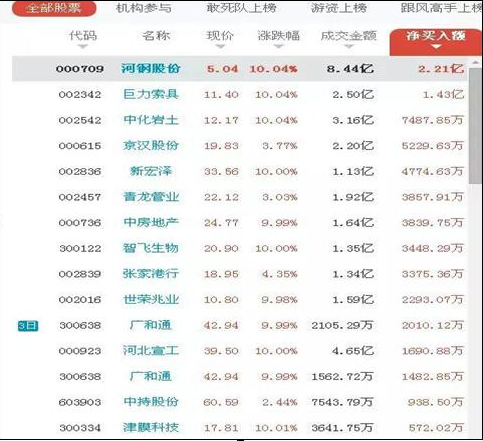Click the vertical scrollbar thumb
Screen dimensions: 483x441
[475, 126]
